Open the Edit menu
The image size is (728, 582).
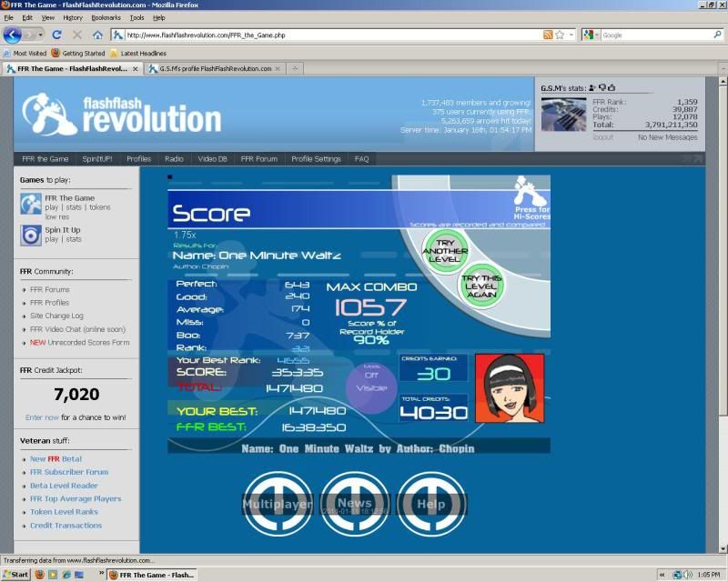[x=27, y=17]
